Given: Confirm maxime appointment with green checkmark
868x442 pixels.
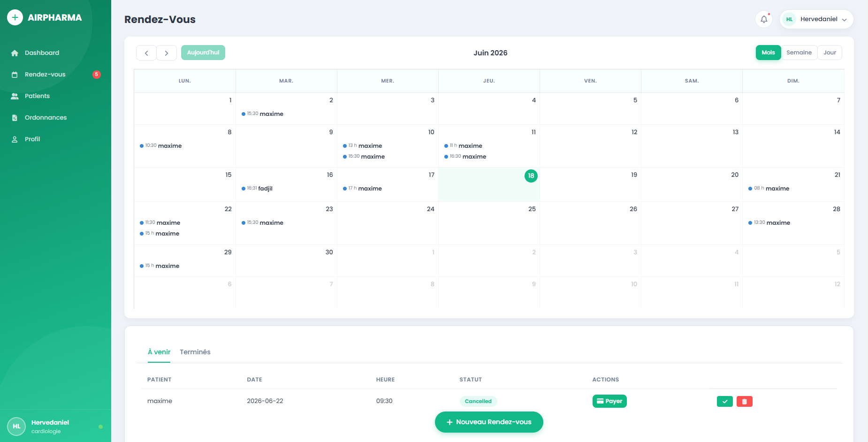Looking at the screenshot, I should (725, 402).
